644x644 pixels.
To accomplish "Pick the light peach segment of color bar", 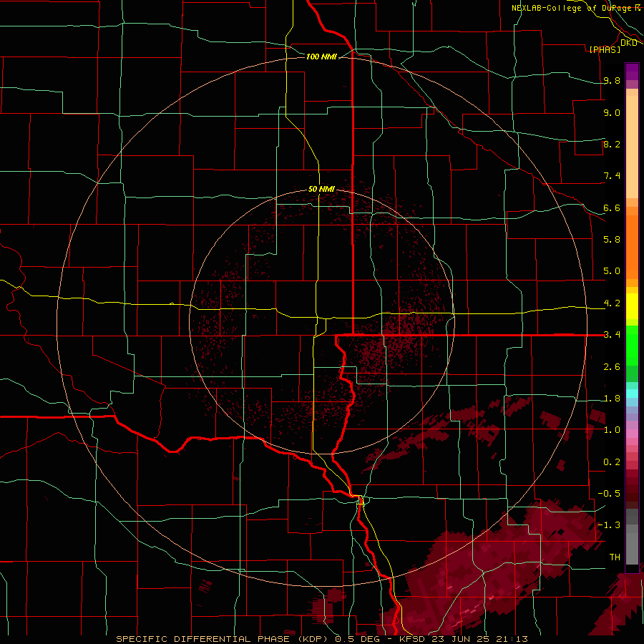I will [x=632, y=147].
